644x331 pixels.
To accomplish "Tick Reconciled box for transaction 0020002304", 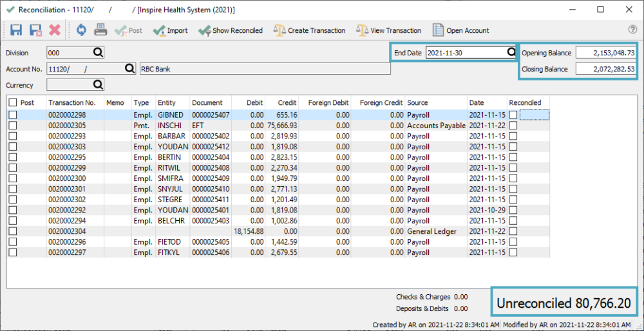I will click(x=513, y=231).
